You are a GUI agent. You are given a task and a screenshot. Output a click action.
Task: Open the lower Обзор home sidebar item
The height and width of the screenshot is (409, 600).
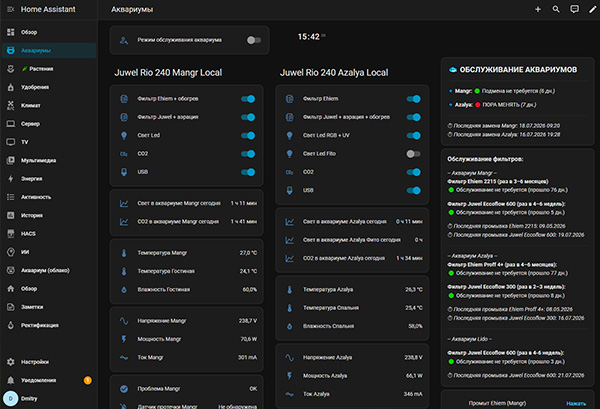coord(49,288)
